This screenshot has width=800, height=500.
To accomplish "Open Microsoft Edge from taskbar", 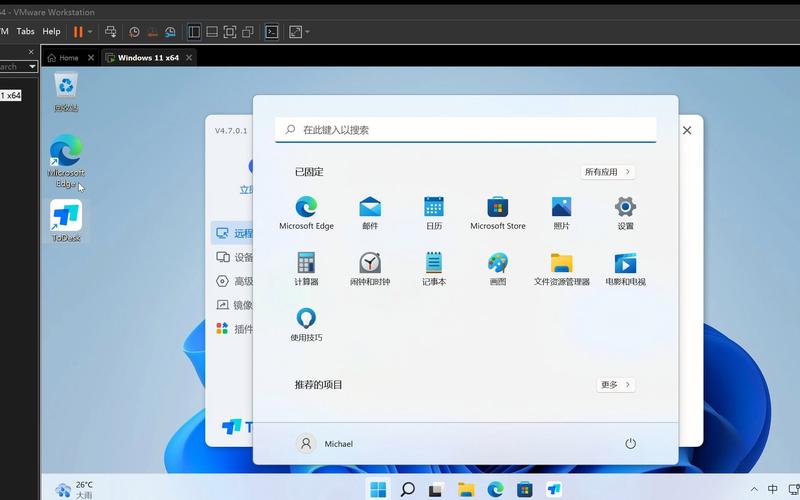I will coord(495,489).
